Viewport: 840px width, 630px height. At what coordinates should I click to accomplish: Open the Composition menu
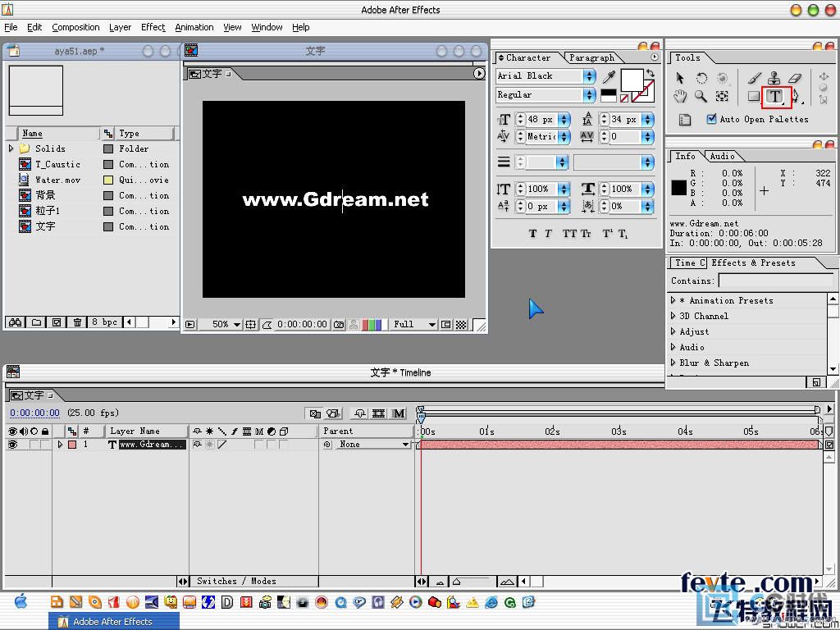click(75, 27)
